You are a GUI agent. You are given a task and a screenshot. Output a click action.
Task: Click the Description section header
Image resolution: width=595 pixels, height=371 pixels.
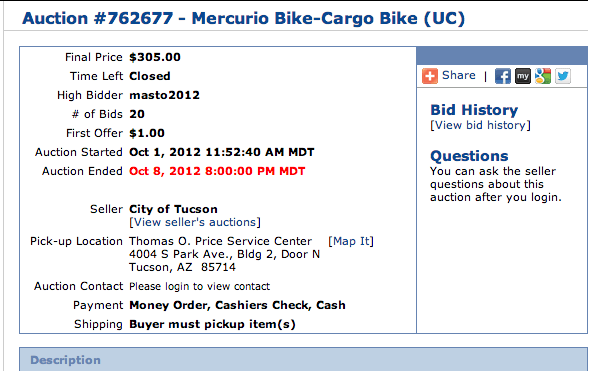303,359
